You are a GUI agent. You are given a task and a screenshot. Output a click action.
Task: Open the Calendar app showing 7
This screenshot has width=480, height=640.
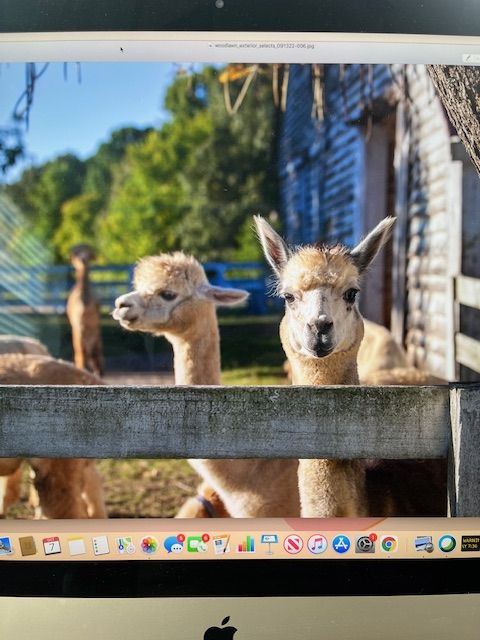[x=51, y=546]
